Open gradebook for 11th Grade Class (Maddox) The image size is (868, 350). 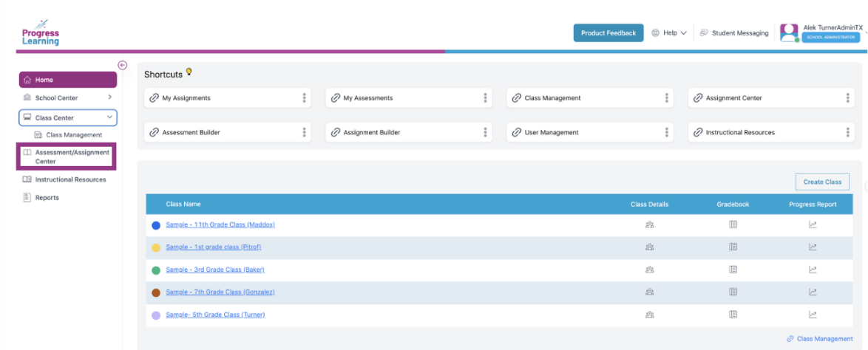(733, 224)
